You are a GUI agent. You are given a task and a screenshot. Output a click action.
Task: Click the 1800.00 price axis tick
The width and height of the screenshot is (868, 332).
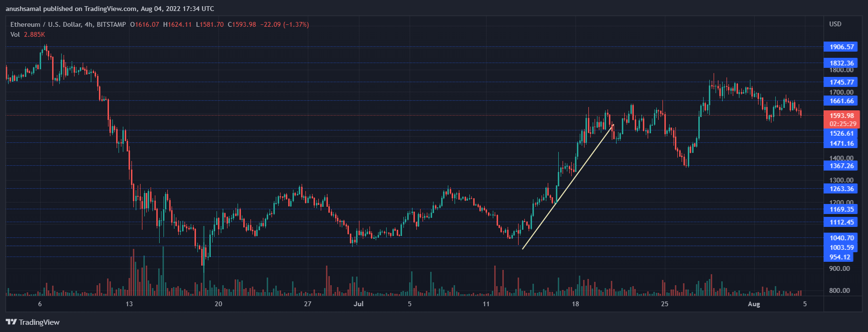(x=841, y=70)
